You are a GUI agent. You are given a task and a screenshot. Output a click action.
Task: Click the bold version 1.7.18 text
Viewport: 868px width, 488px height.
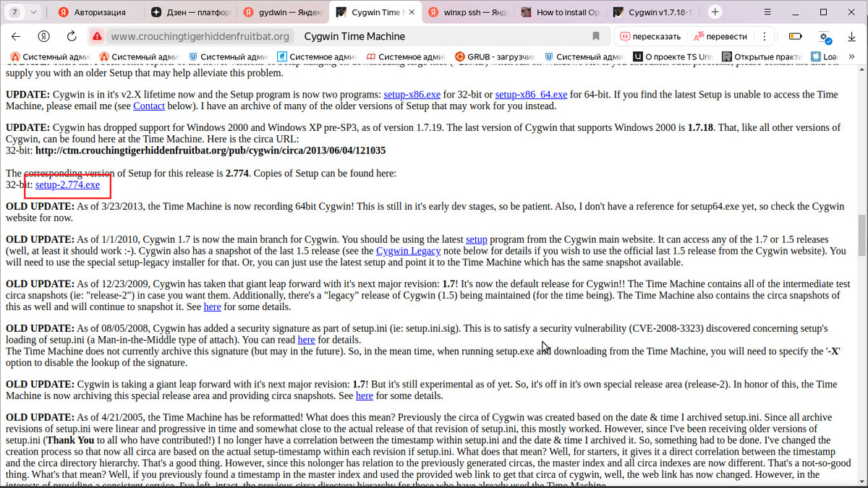[x=700, y=127]
